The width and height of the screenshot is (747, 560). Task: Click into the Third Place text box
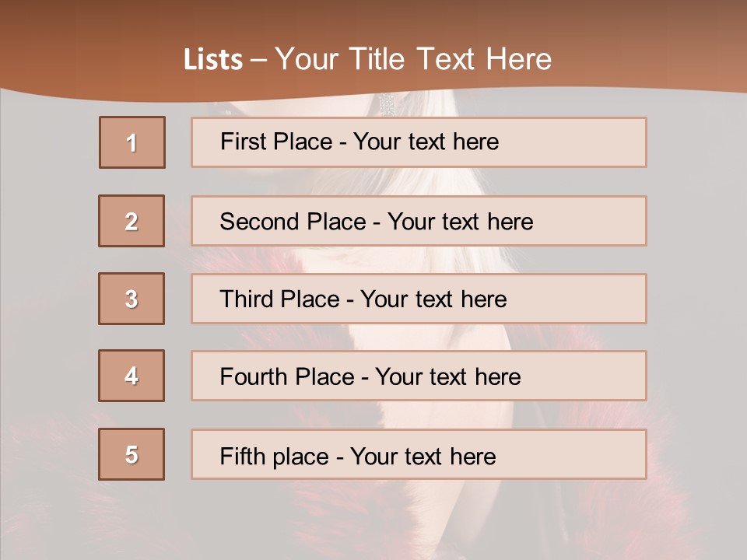pyautogui.click(x=419, y=299)
